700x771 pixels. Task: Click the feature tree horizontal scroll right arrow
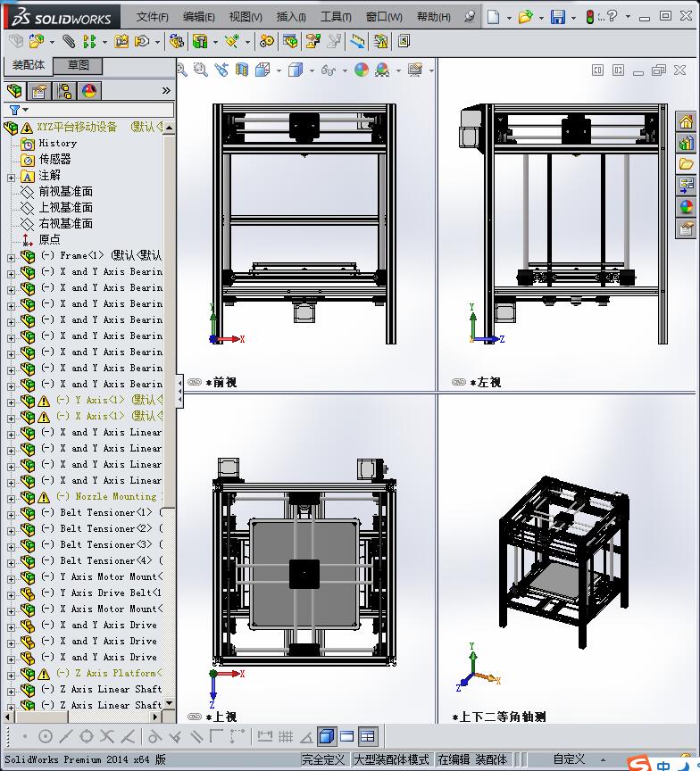click(x=155, y=717)
